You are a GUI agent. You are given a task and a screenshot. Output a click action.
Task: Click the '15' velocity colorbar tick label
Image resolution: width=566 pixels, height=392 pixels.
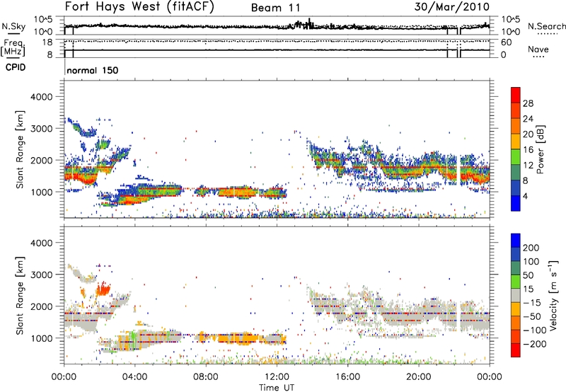528,289
